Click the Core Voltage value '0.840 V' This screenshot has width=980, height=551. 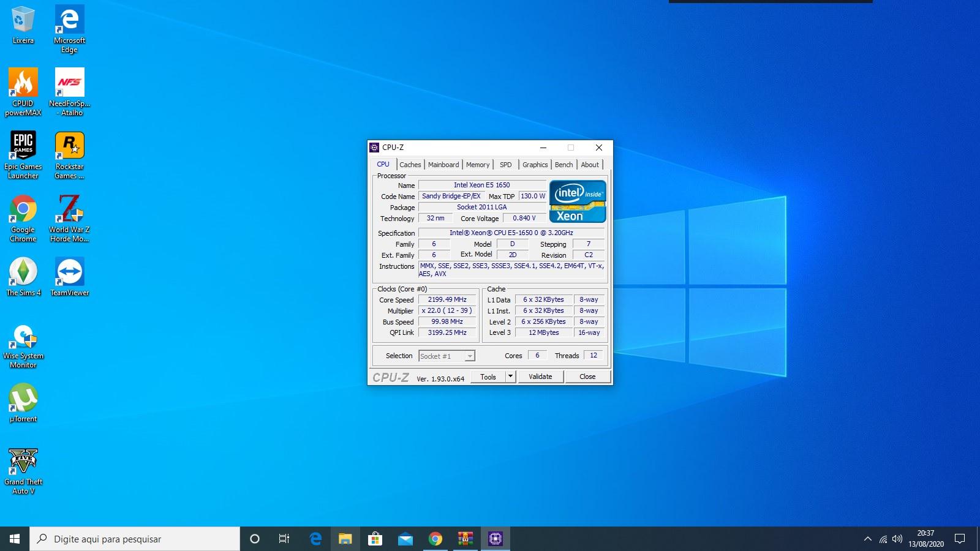(524, 218)
